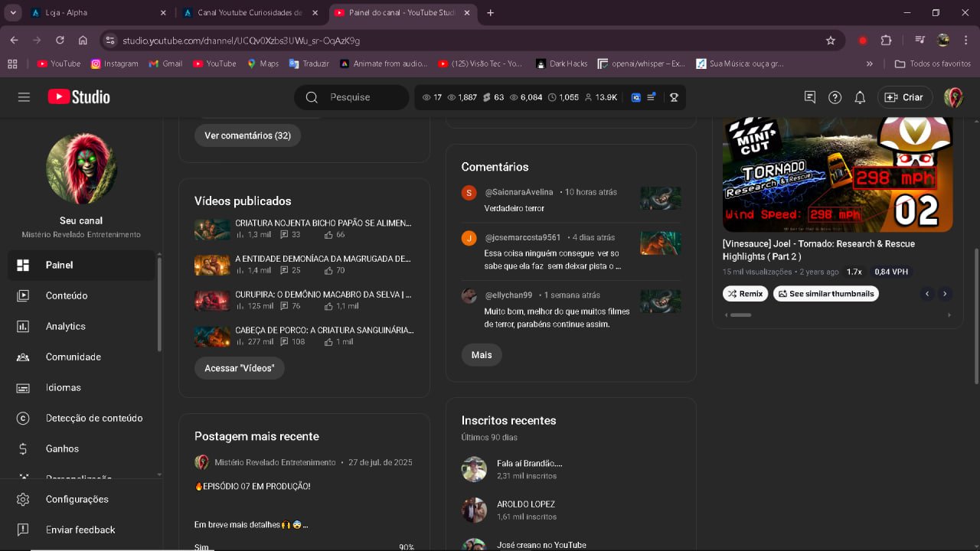
Task: Open the comments inbox icon in header
Action: click(x=810, y=97)
